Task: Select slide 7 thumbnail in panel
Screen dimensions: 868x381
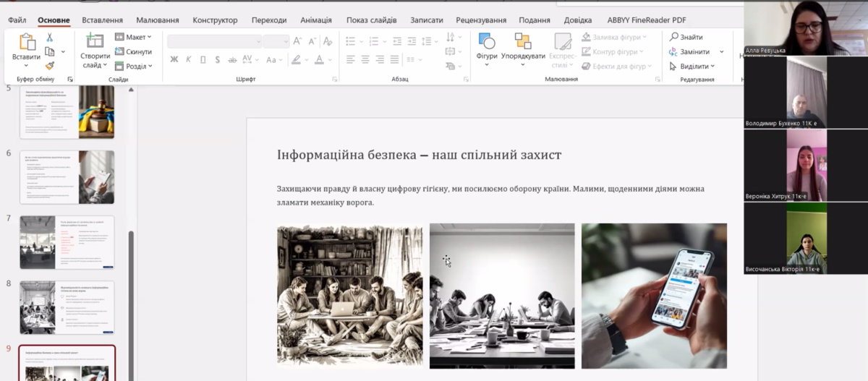Action: [67, 242]
